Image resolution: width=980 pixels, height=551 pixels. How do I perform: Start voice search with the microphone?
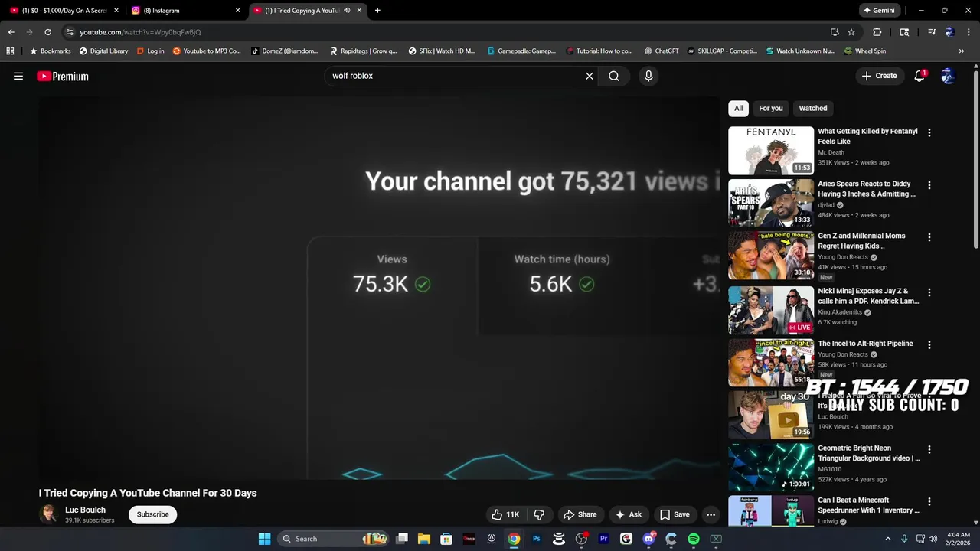pos(648,76)
